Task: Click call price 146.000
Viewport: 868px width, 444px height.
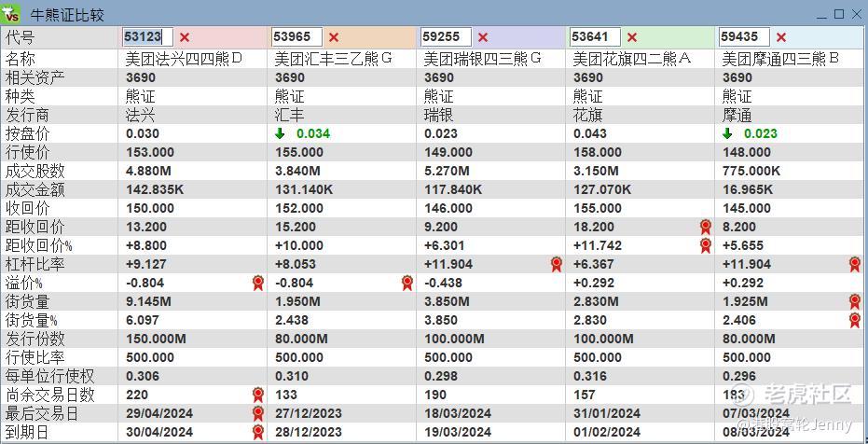Action: (x=448, y=208)
